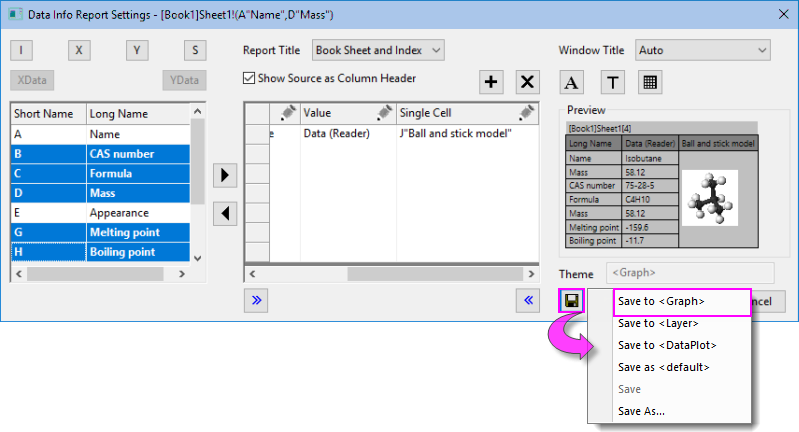Open the Window Title Auto dropdown
This screenshot has height=432, width=799.
[702, 50]
